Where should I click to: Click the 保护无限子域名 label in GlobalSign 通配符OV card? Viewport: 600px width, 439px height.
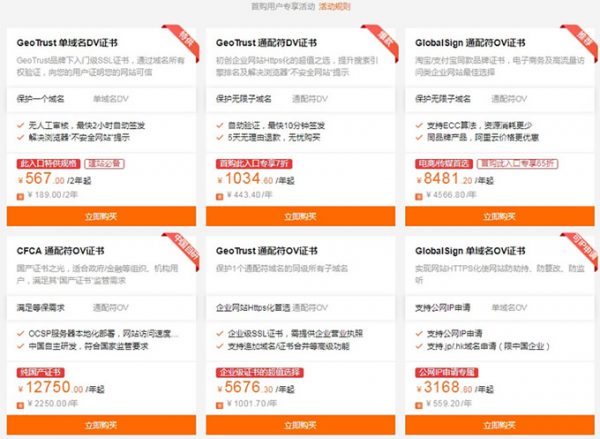(x=443, y=99)
